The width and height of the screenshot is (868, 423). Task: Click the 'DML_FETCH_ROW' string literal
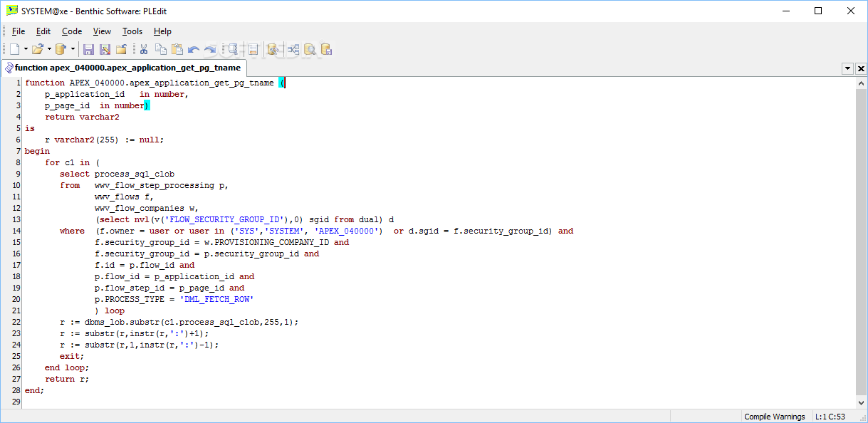[x=216, y=299]
